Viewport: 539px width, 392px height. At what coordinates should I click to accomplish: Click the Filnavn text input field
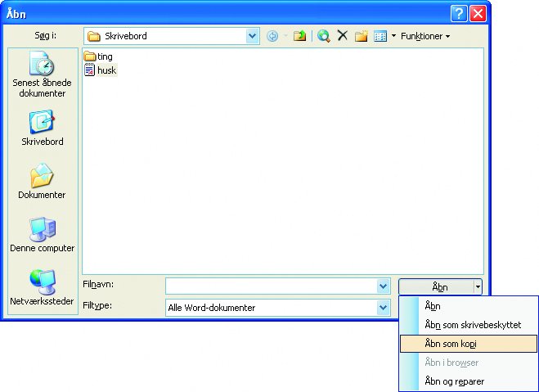[x=272, y=286]
